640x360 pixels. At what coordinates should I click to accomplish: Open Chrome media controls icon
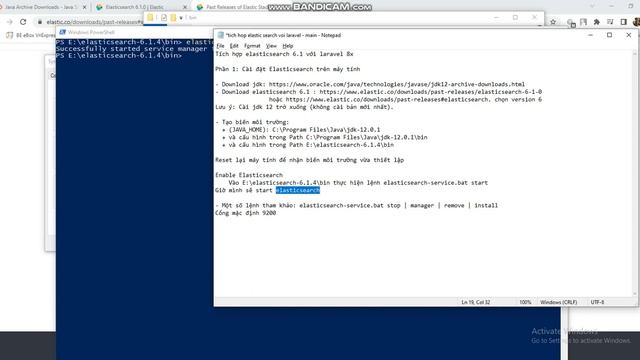[610, 22]
